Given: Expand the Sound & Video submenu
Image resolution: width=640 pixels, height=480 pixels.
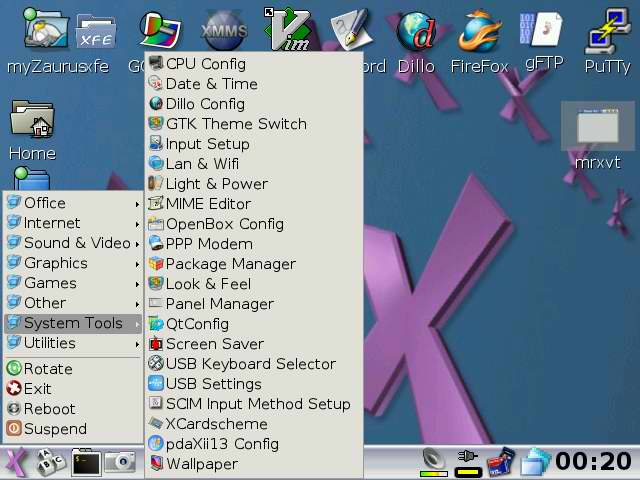Looking at the screenshot, I should 72,243.
